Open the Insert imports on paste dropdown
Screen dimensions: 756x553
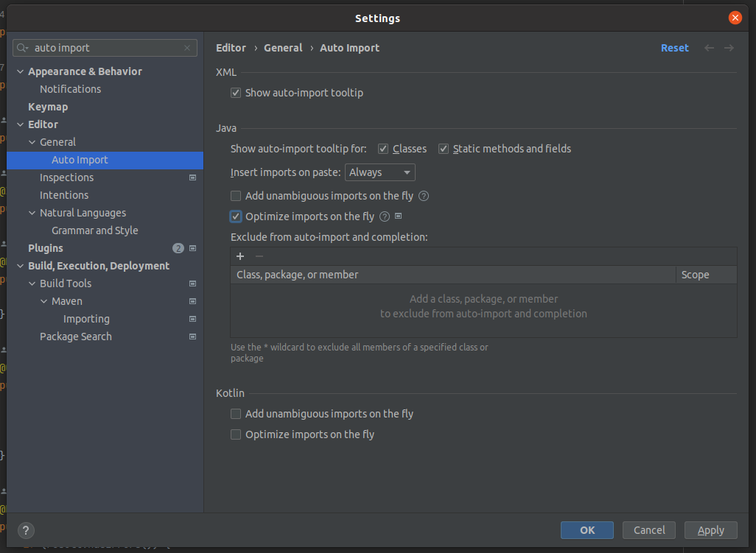(380, 172)
